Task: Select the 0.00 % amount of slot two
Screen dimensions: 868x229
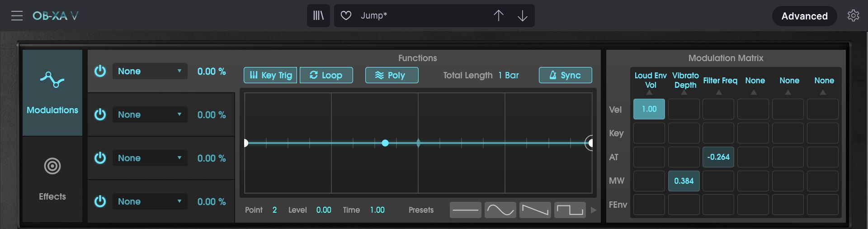Action: (212, 114)
